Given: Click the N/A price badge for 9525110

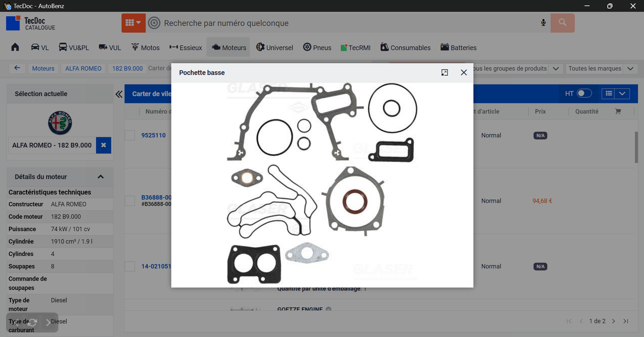Looking at the screenshot, I should click(x=540, y=136).
